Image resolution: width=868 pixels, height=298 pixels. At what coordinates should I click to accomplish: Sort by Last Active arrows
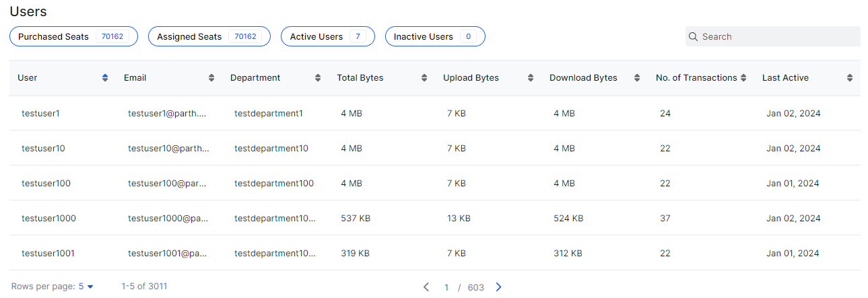pos(850,78)
